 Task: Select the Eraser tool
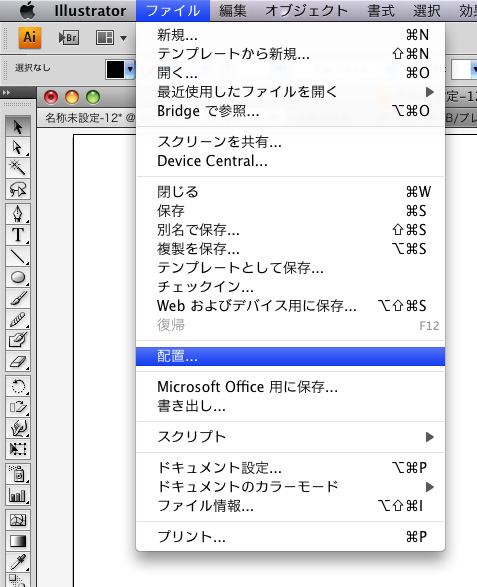18,361
